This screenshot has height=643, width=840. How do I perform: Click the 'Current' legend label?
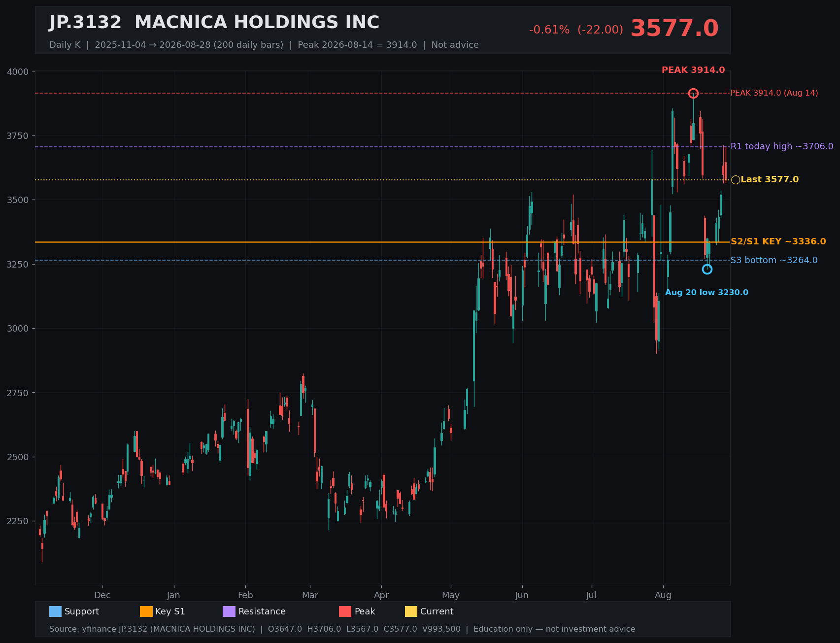pyautogui.click(x=437, y=611)
